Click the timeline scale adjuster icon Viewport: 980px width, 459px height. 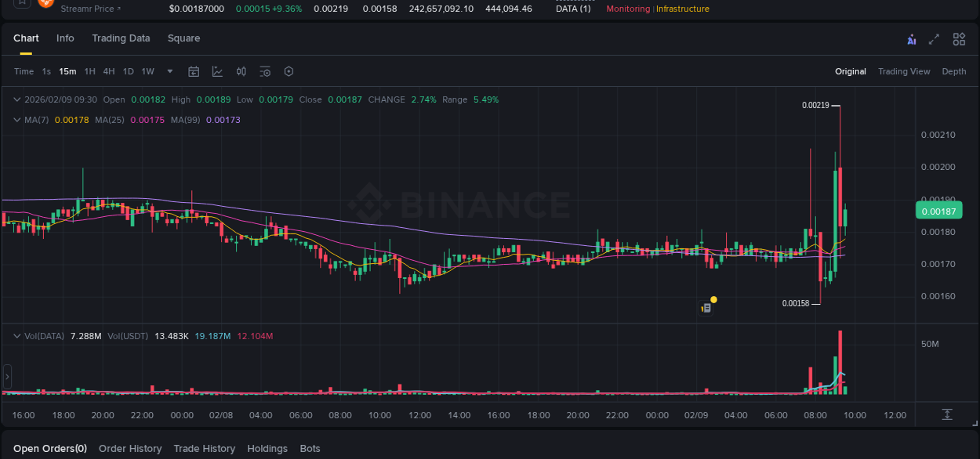click(947, 414)
